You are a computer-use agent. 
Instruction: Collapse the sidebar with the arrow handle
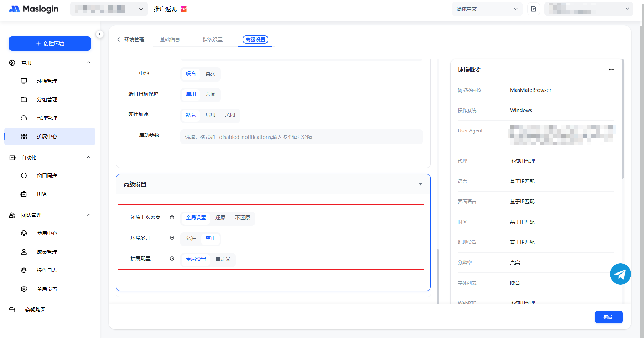tap(100, 34)
